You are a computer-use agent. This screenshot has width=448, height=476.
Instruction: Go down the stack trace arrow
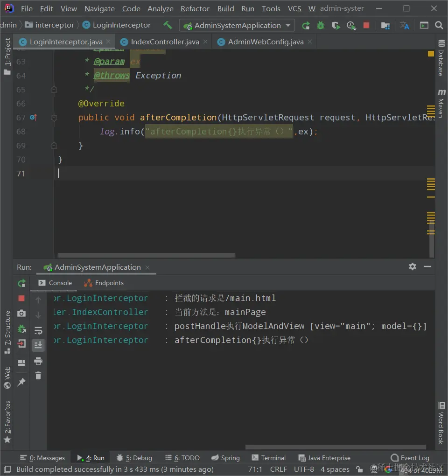coord(38,315)
